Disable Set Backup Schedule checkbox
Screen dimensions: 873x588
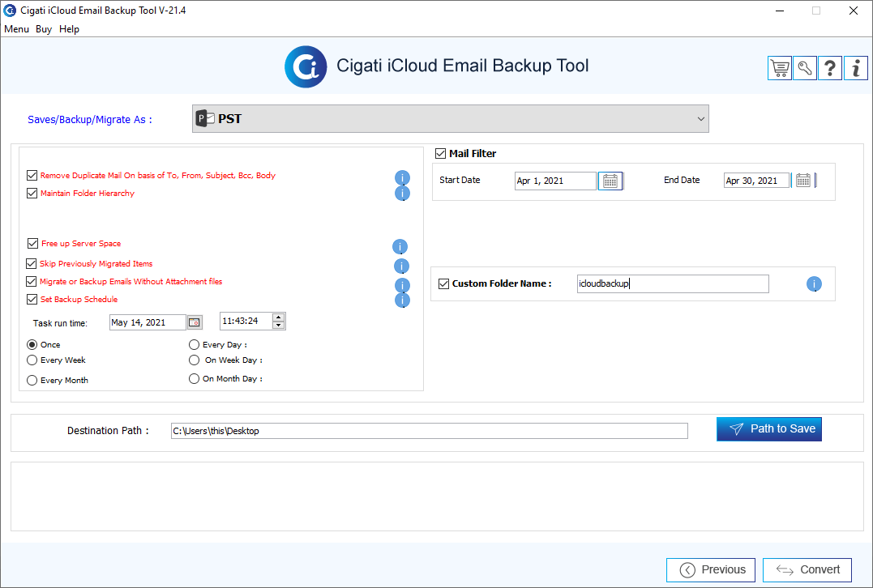tap(32, 300)
